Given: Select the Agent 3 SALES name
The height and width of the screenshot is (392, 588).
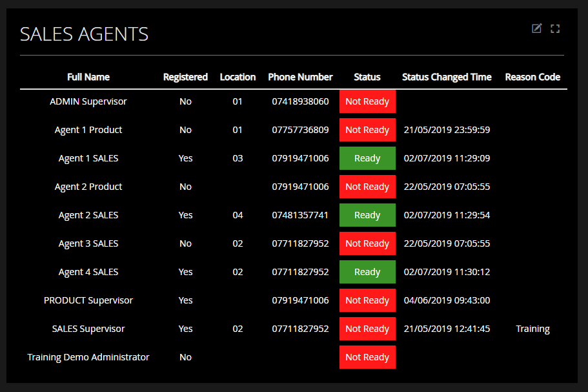Looking at the screenshot, I should point(88,244).
